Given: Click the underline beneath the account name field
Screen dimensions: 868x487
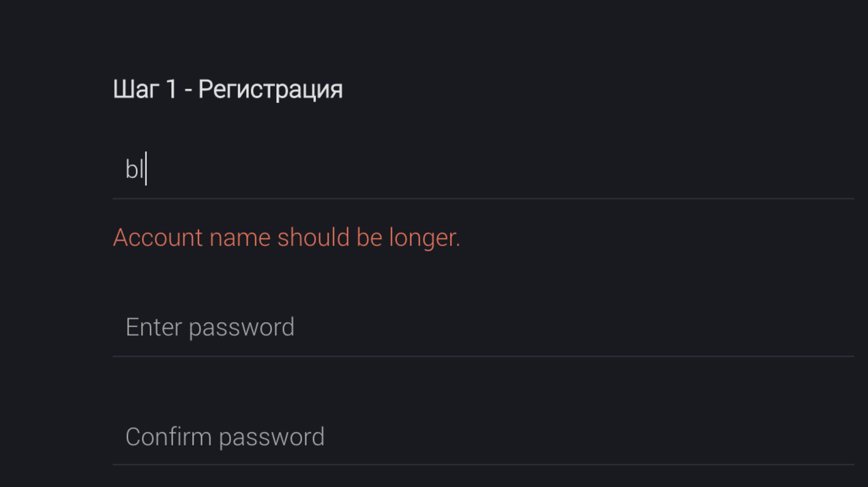Looking at the screenshot, I should 483,199.
